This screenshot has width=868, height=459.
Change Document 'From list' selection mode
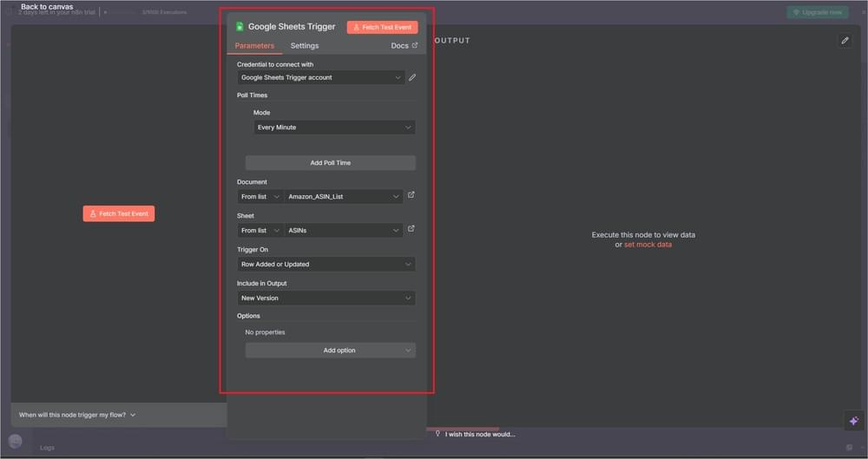click(260, 197)
